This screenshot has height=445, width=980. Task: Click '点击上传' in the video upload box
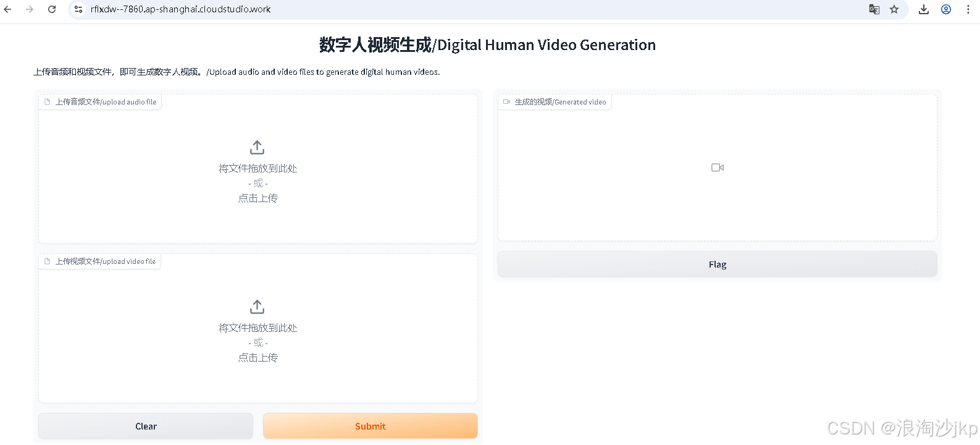[258, 358]
